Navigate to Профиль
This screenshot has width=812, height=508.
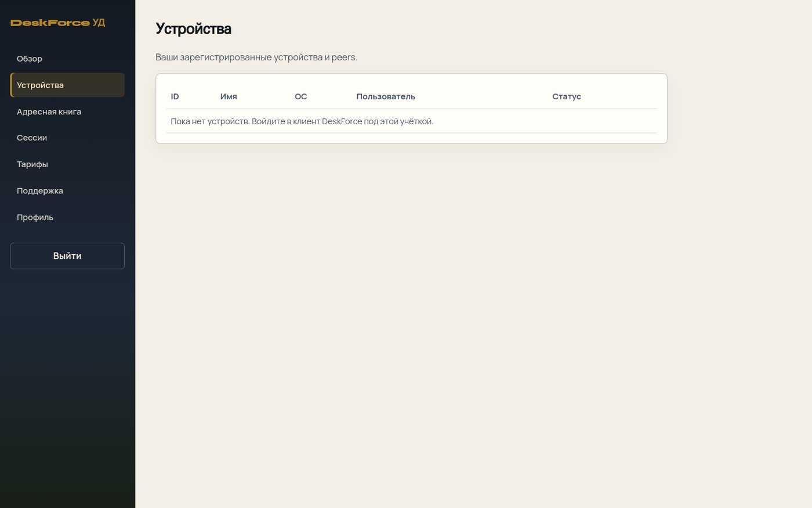(67, 217)
